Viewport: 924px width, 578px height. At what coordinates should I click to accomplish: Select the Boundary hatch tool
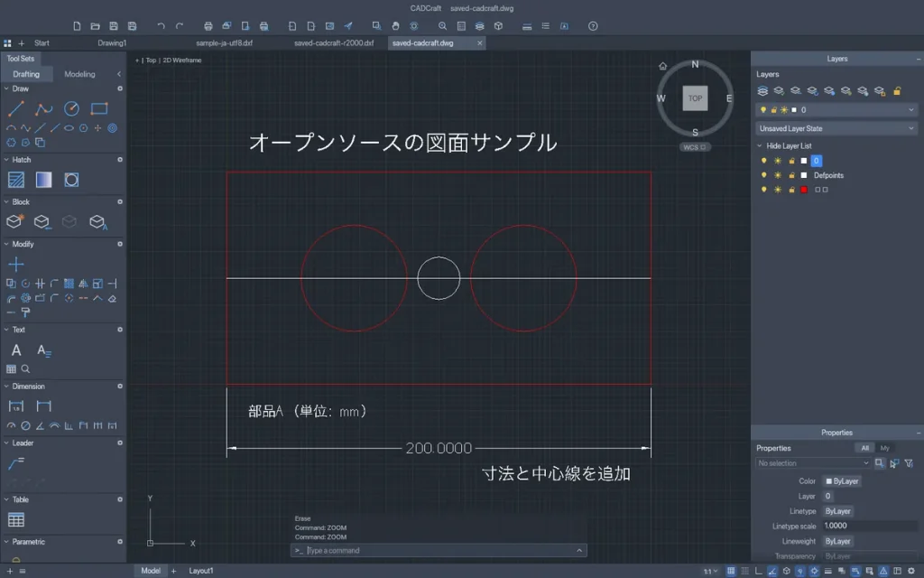pos(71,180)
